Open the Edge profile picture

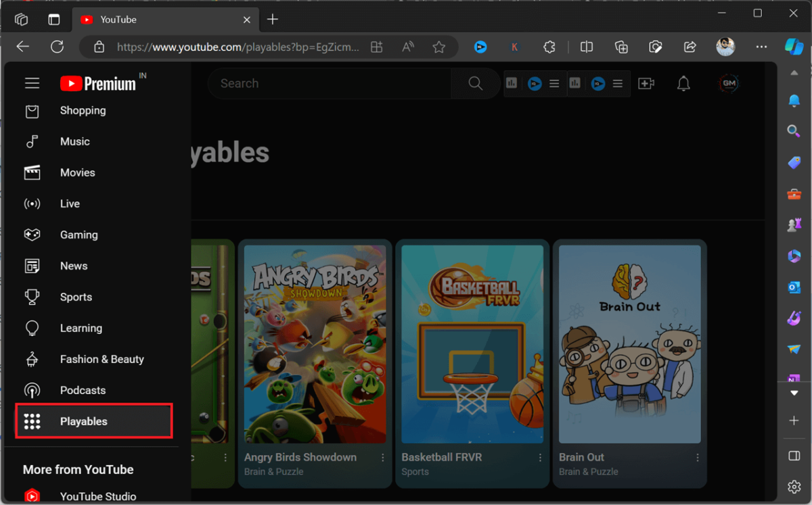pos(725,47)
